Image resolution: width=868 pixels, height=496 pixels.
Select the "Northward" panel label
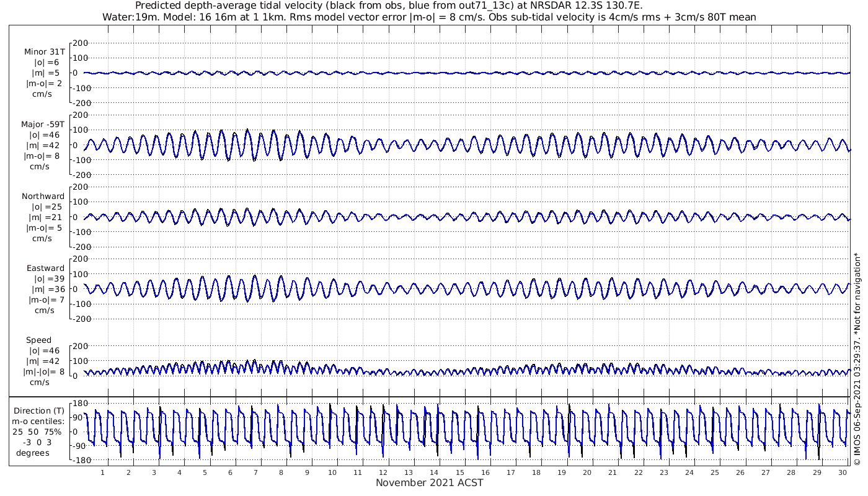(43, 196)
